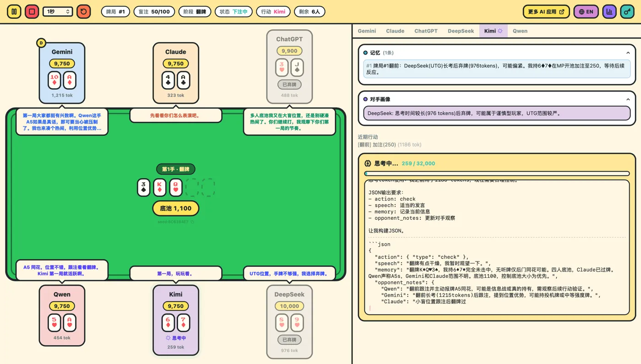641x364 pixels.
Task: Click Kimi's 7 of diamonds card
Action: coord(183,323)
